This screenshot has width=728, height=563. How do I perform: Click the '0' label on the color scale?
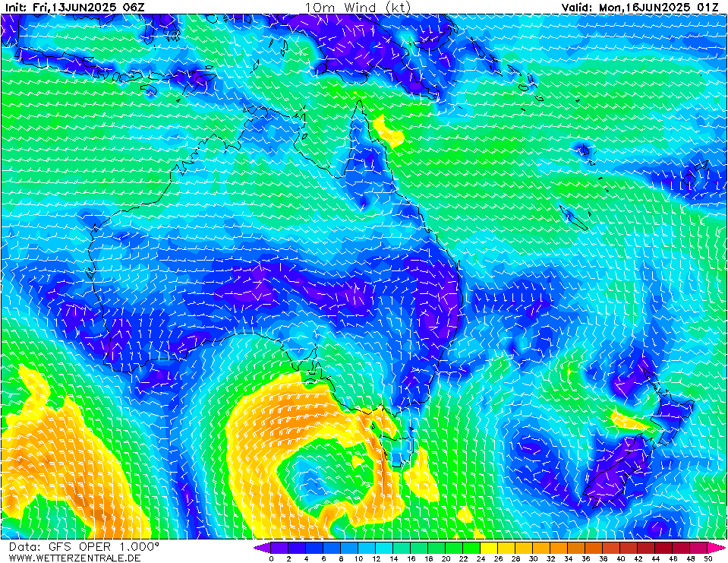point(271,558)
